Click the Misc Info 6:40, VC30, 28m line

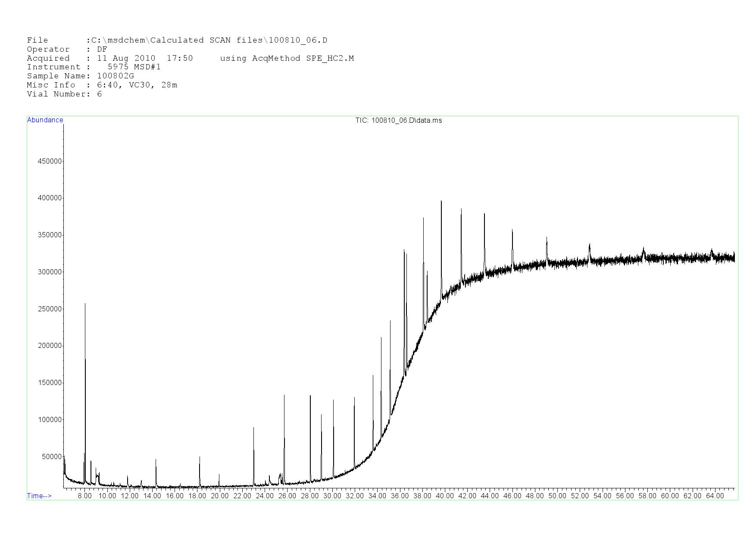[x=102, y=85]
